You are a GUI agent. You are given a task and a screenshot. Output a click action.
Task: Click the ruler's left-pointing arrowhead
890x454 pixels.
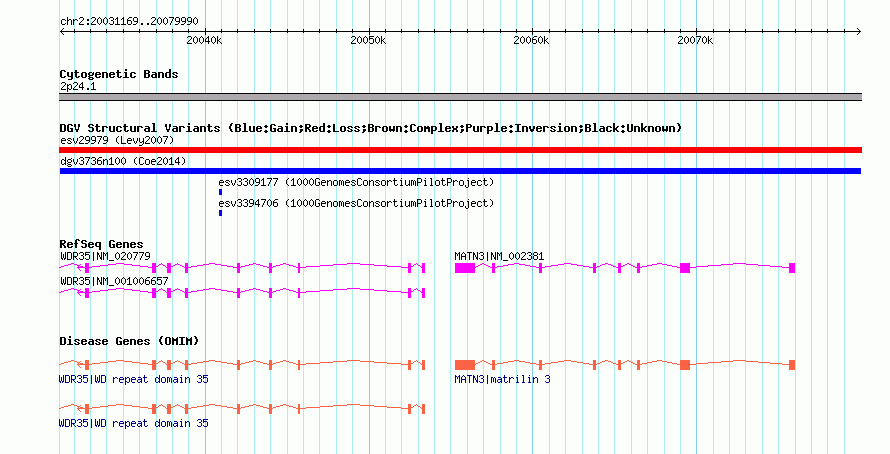tap(62, 32)
